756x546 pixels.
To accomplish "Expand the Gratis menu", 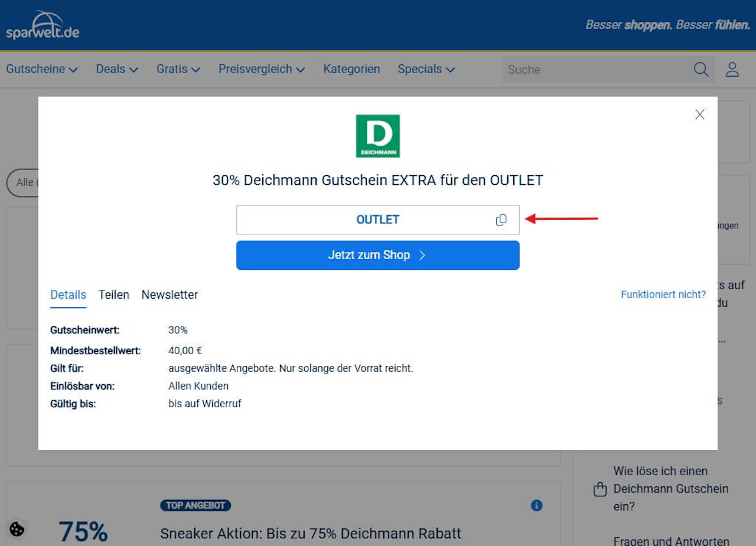I will (x=178, y=69).
